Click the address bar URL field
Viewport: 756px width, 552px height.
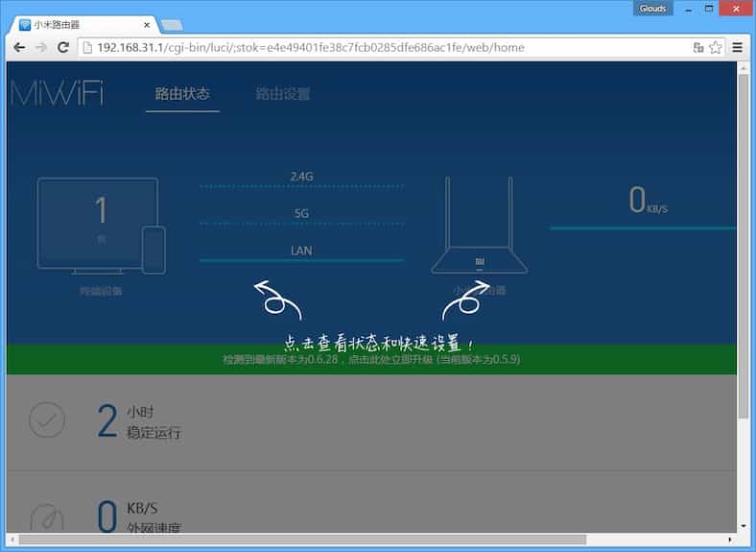click(384, 47)
